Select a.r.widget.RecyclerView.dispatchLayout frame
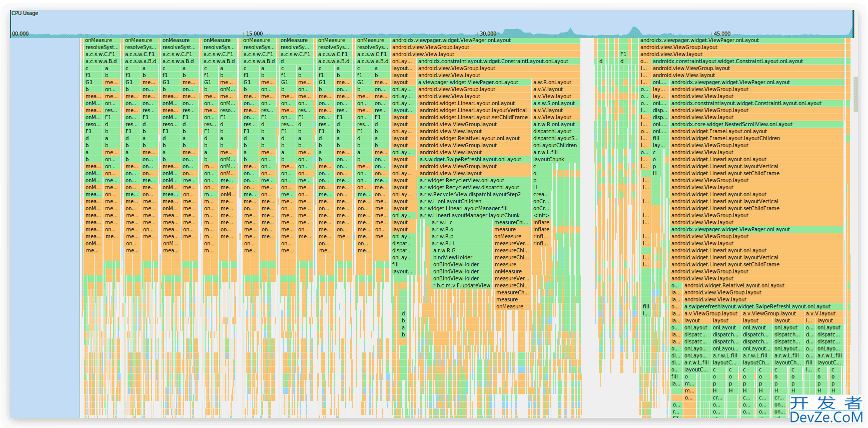The width and height of the screenshot is (868, 428). 474,187
